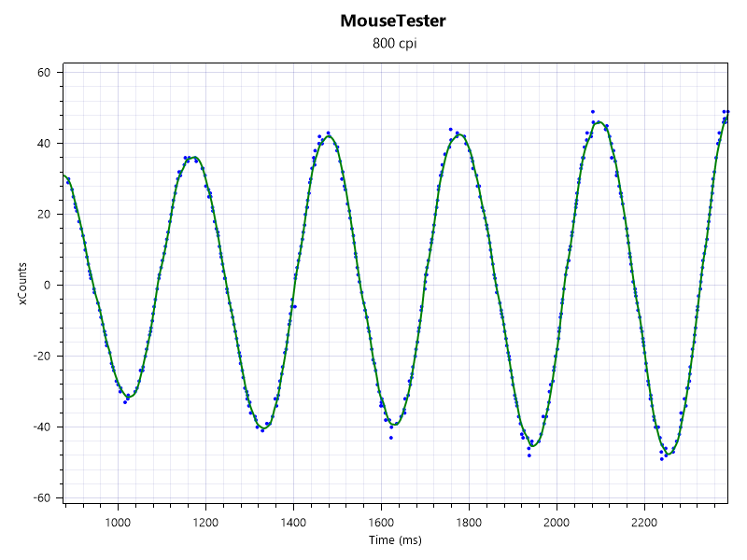Click the MouseTester chart title

tap(393, 21)
